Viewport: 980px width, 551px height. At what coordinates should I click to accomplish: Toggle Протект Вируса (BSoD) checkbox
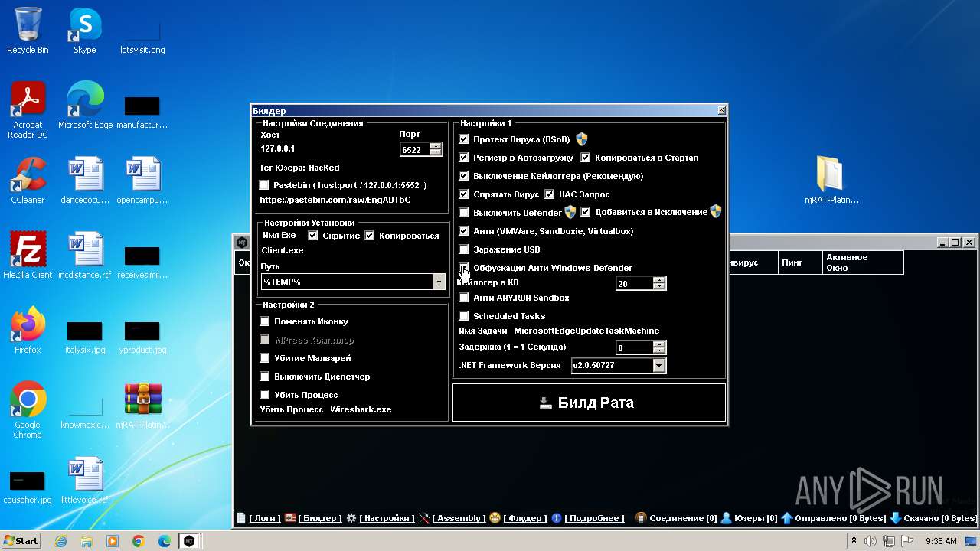tap(464, 139)
